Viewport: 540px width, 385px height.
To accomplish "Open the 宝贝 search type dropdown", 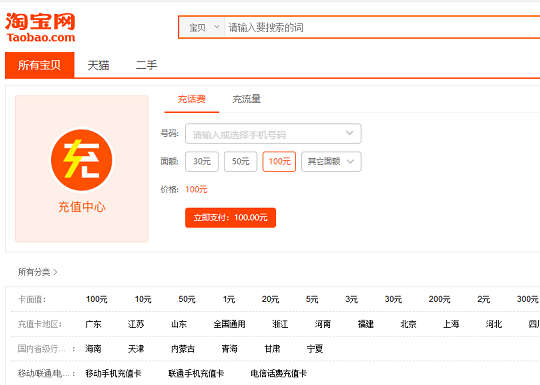I will click(x=204, y=28).
